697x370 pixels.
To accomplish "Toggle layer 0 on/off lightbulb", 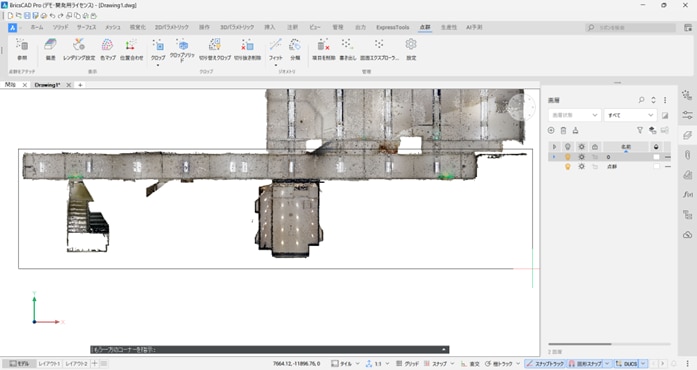I will click(567, 157).
